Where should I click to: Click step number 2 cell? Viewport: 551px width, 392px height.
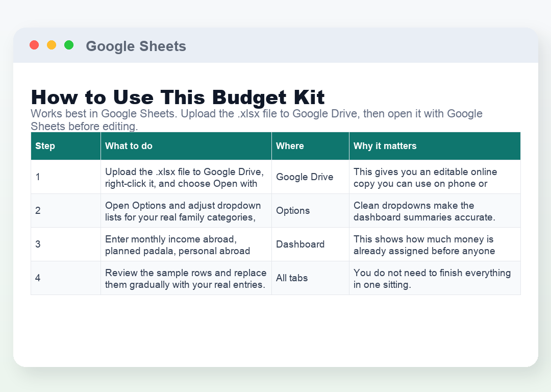[66, 211]
